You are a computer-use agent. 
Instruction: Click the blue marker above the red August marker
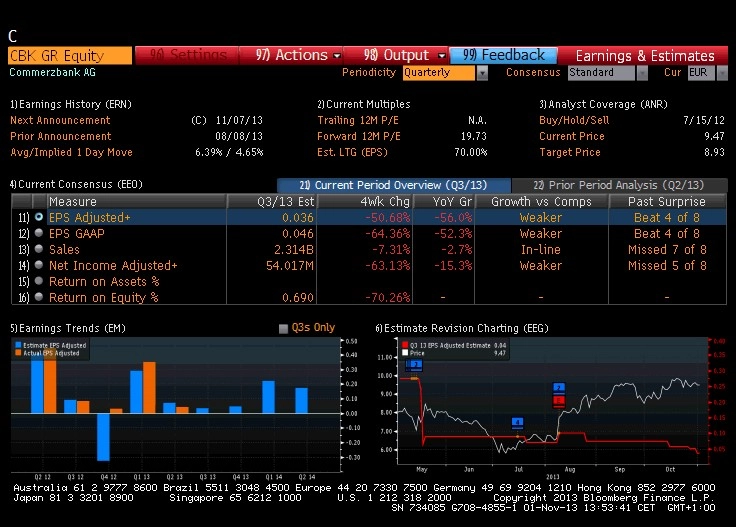click(559, 388)
